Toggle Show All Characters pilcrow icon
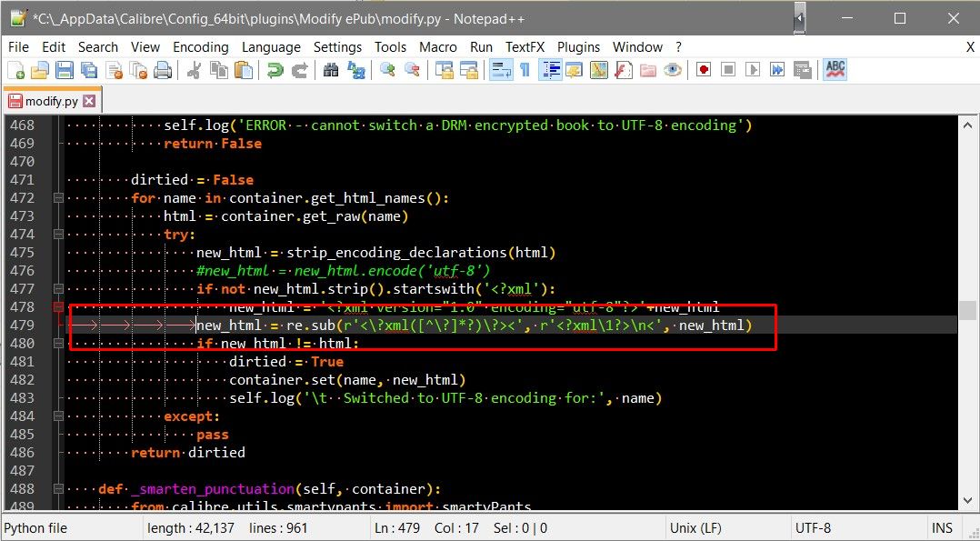Viewport: 980px width, 541px height. click(525, 70)
